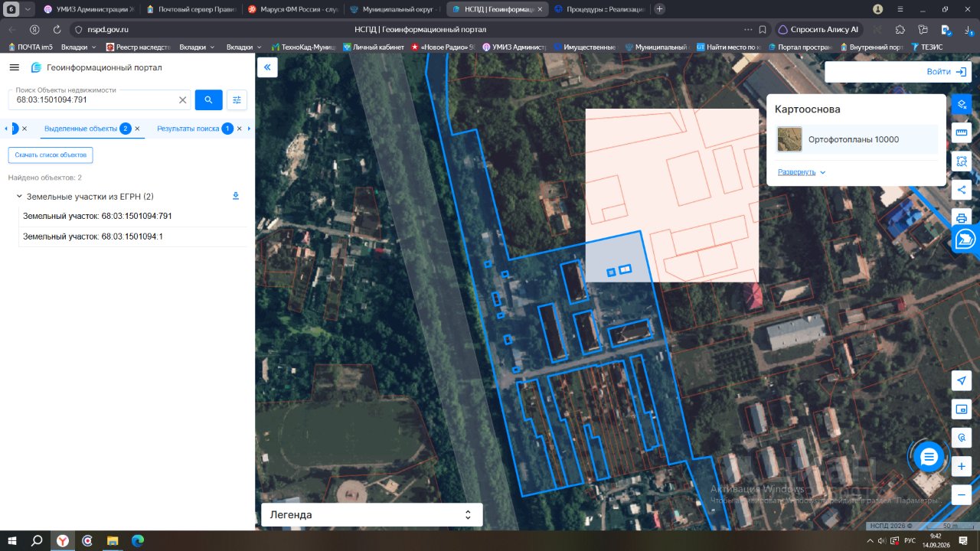This screenshot has height=551, width=980.
Task: Open the hamburger main menu
Action: [x=14, y=67]
